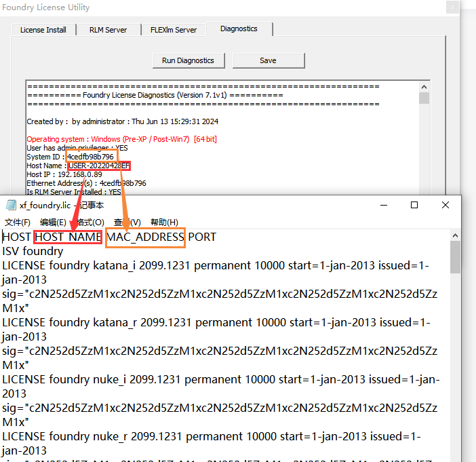Switch to the License Install tab
Image resolution: width=476 pixels, height=462 pixels.
43,30
